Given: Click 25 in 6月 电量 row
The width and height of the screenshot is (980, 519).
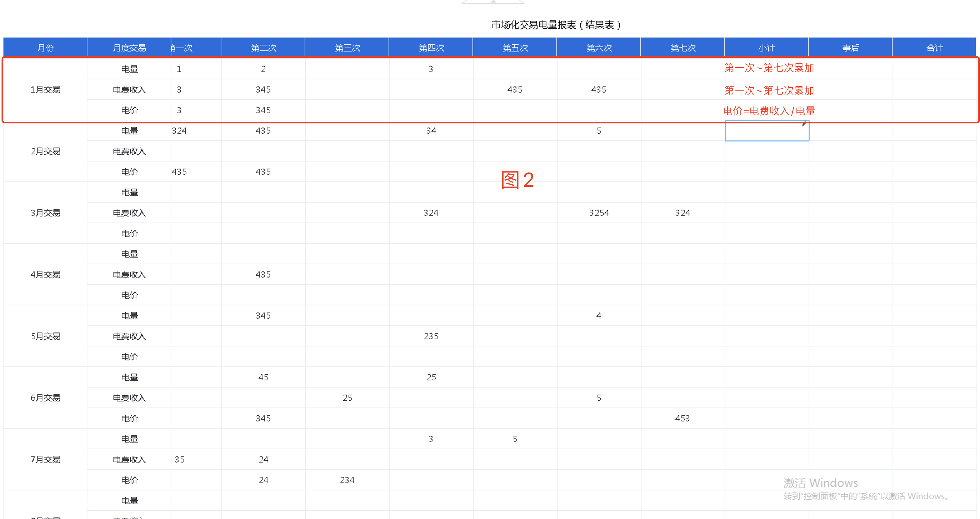Looking at the screenshot, I should click(431, 377).
